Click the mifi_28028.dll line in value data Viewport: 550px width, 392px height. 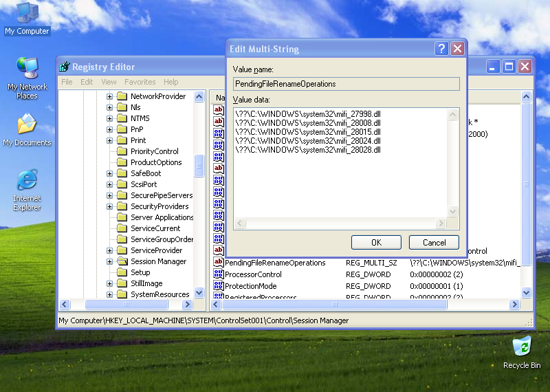308,150
